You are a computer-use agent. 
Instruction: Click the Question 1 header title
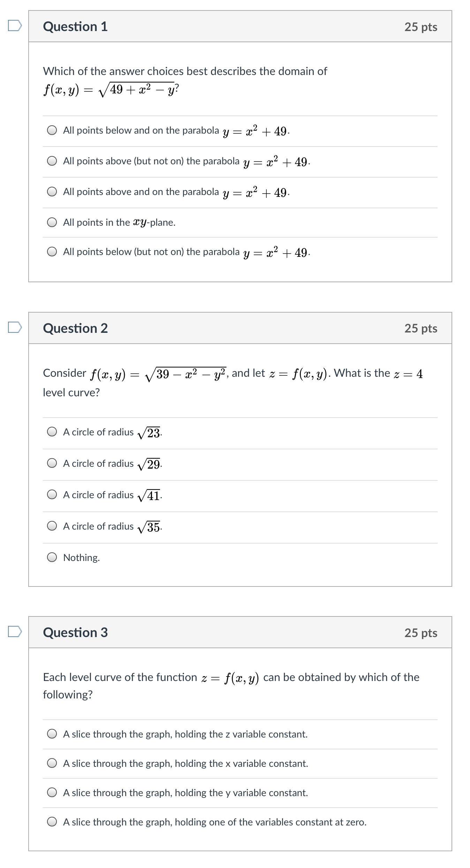75,27
